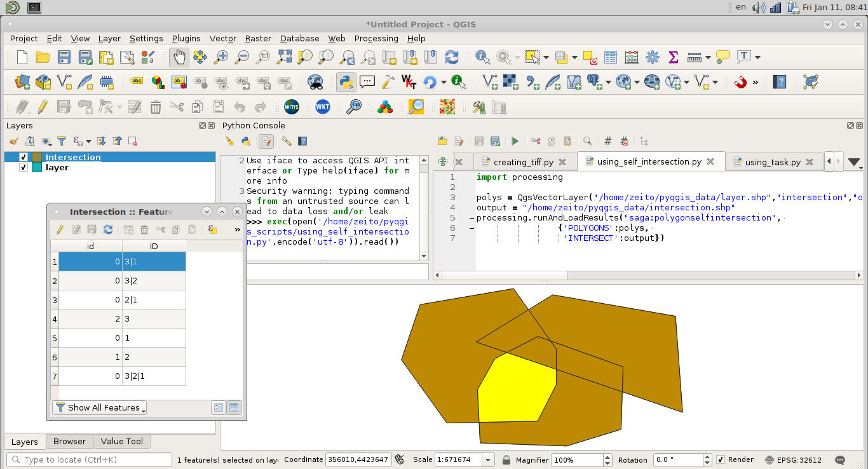Toggle editing mode in Intersection attribute table
868x469 pixels.
[x=59, y=229]
